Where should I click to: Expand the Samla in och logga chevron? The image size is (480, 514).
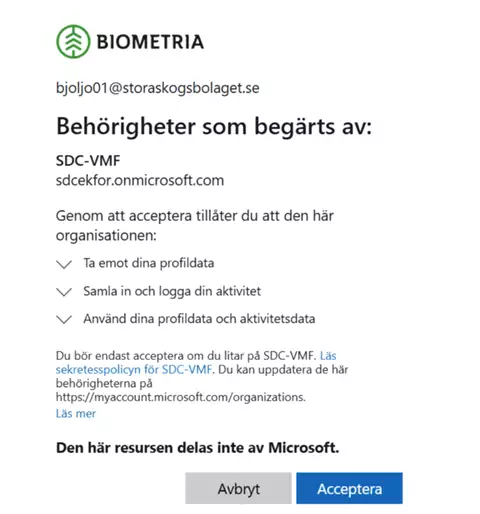coord(64,292)
